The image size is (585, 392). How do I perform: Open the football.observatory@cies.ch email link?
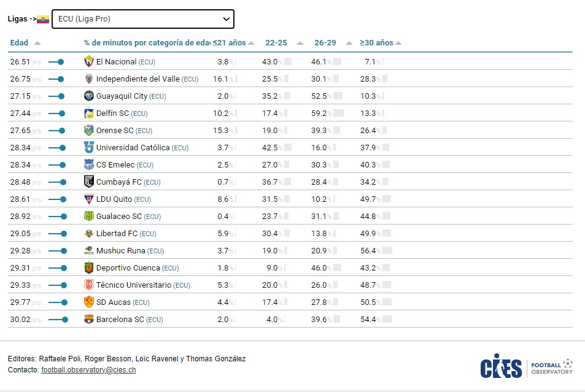(x=88, y=370)
